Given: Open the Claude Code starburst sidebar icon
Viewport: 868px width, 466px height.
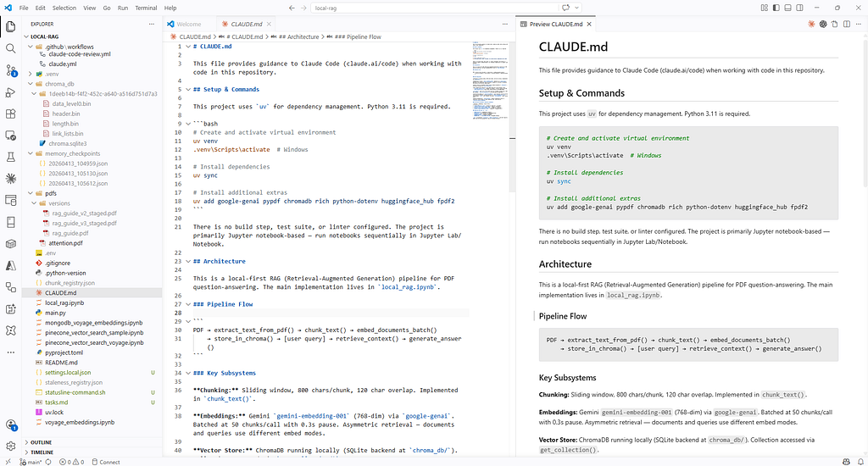Looking at the screenshot, I should click(x=10, y=179).
